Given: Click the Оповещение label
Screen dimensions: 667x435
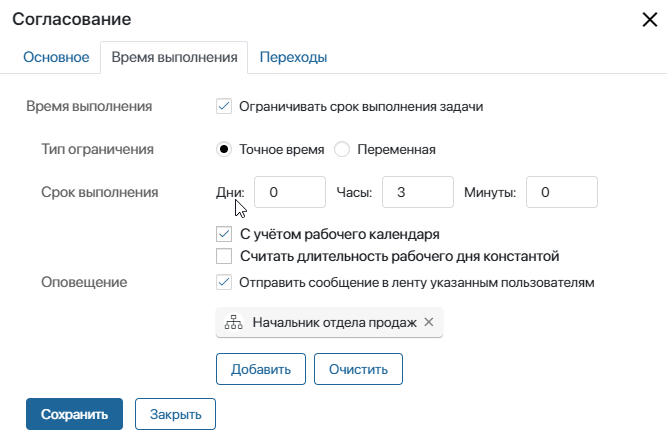Looking at the screenshot, I should (x=84, y=282).
